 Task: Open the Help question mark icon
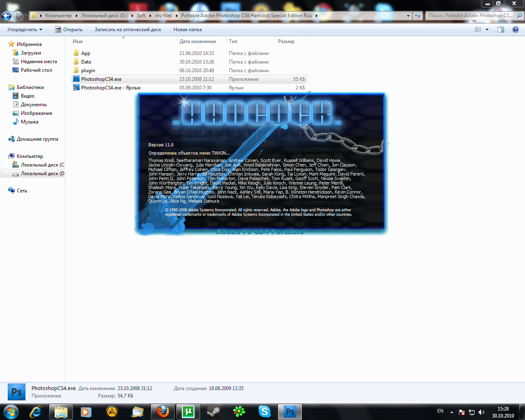click(x=516, y=30)
